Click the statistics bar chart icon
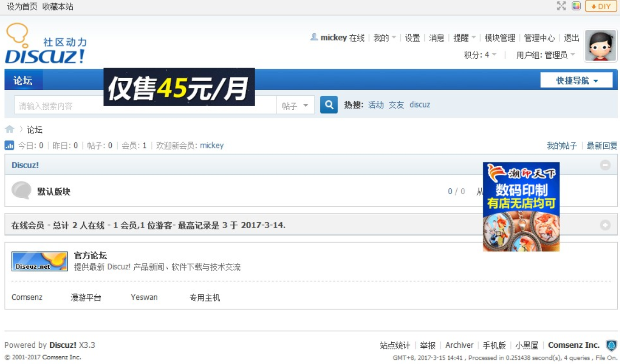This screenshot has width=620, height=364. pos(9,145)
